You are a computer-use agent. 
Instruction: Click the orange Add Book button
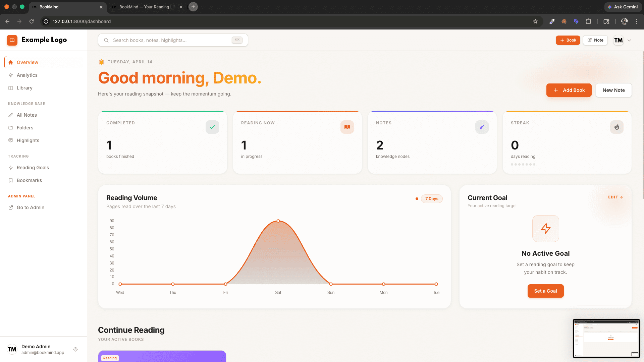tap(569, 90)
